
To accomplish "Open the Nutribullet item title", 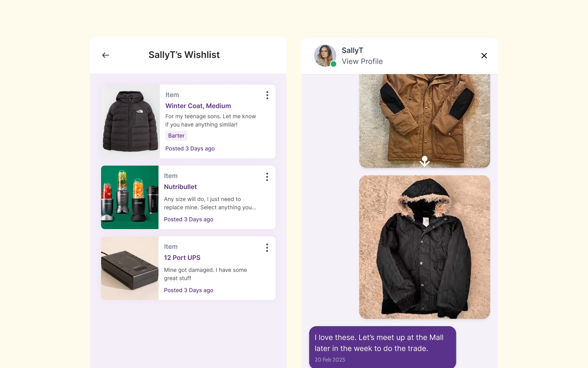I will (x=180, y=187).
